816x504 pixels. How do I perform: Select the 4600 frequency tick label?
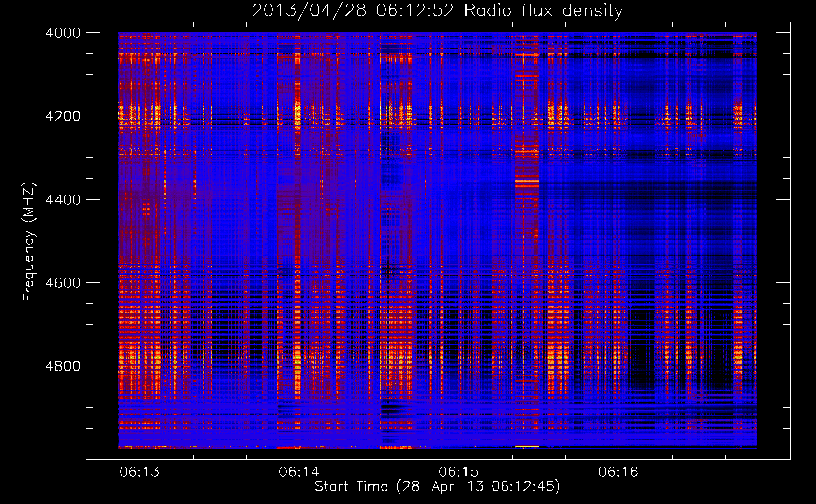point(63,283)
